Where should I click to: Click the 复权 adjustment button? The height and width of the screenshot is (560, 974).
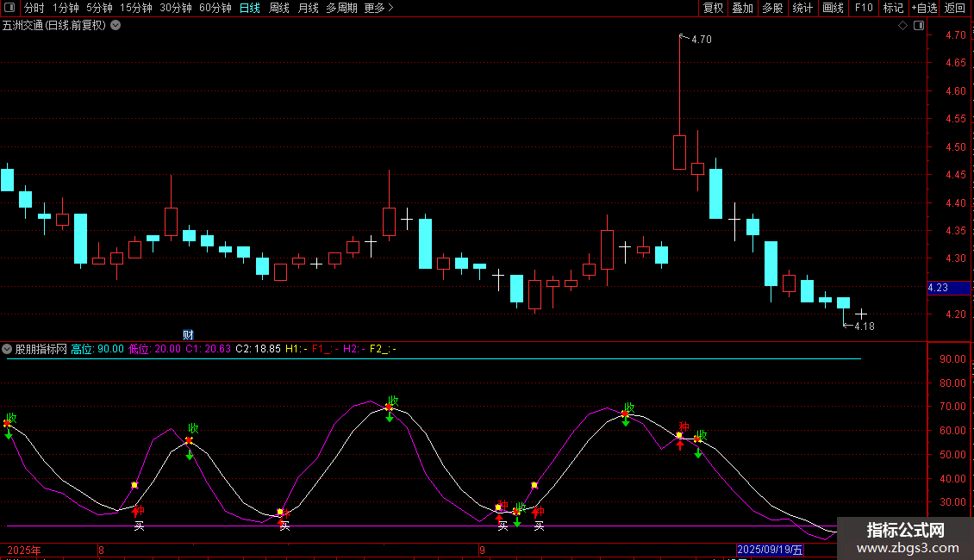tap(713, 8)
